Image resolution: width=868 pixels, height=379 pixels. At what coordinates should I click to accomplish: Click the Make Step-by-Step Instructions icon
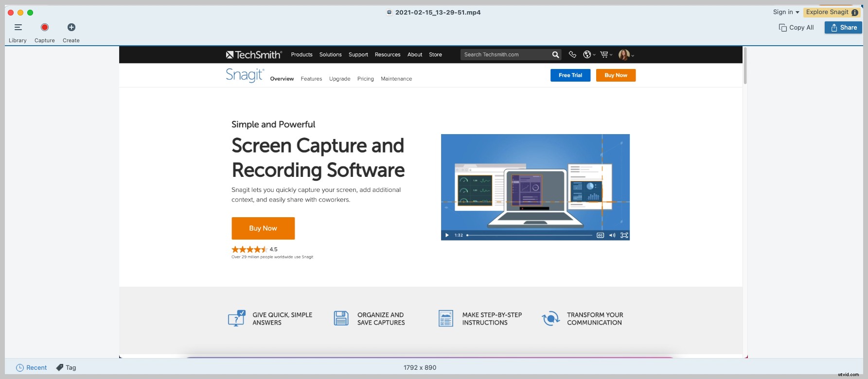point(446,318)
